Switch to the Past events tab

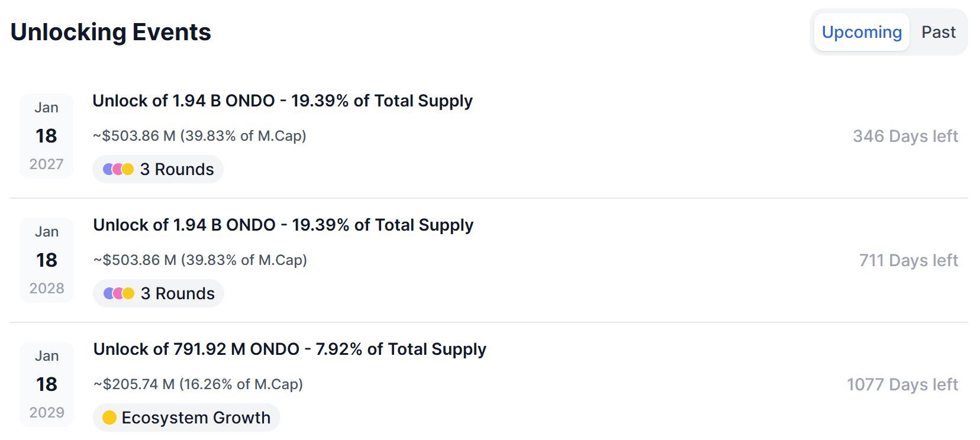point(938,32)
